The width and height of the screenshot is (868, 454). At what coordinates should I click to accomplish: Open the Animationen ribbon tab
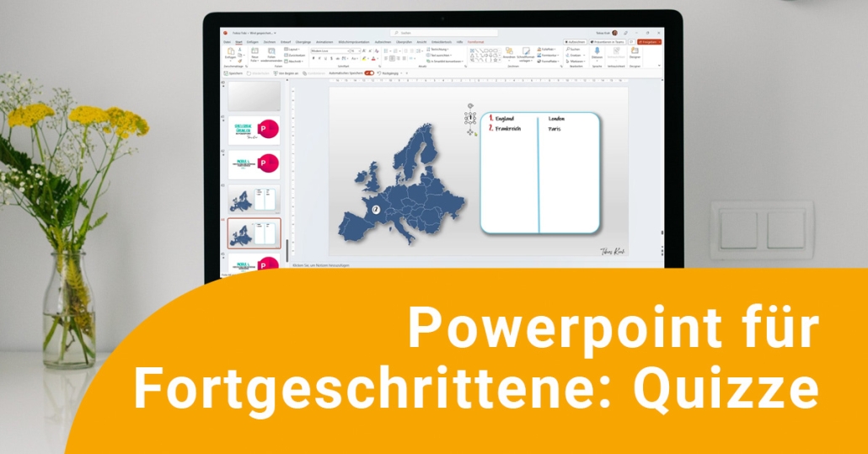(x=325, y=41)
